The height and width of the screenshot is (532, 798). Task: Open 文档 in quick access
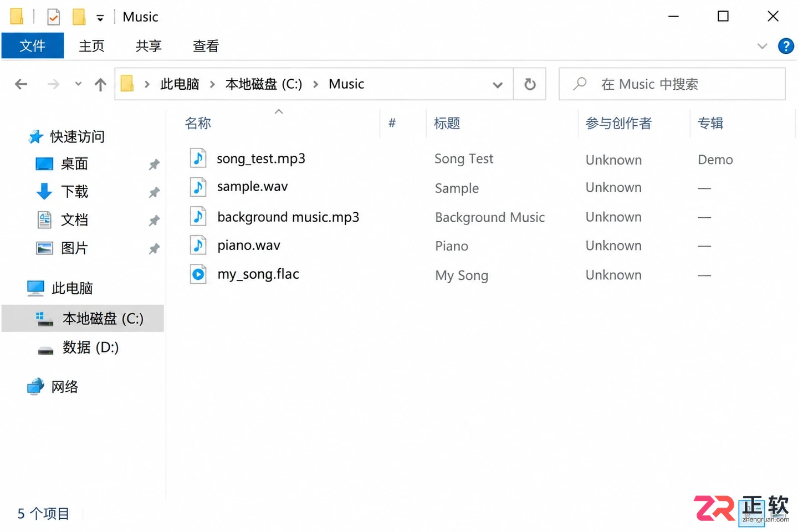74,220
